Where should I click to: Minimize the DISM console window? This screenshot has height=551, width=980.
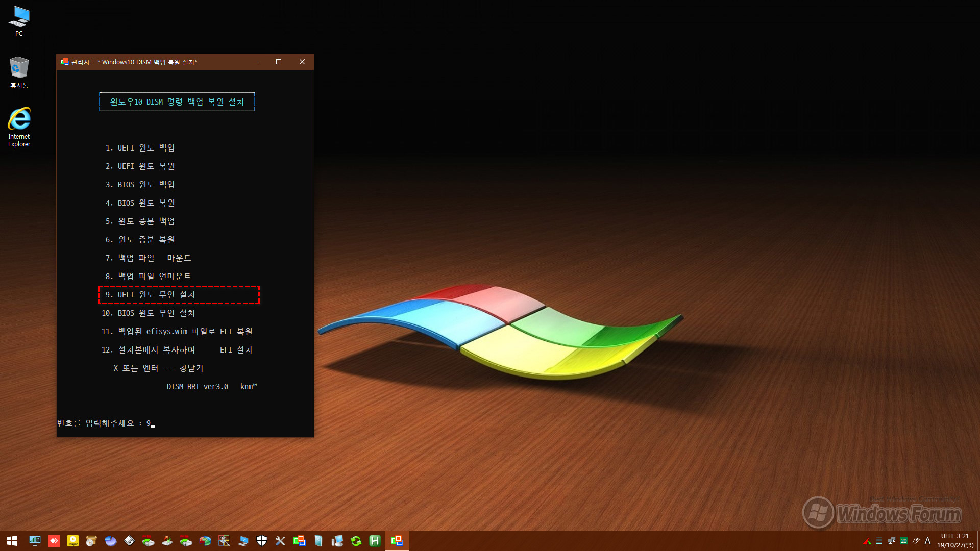pos(256,62)
